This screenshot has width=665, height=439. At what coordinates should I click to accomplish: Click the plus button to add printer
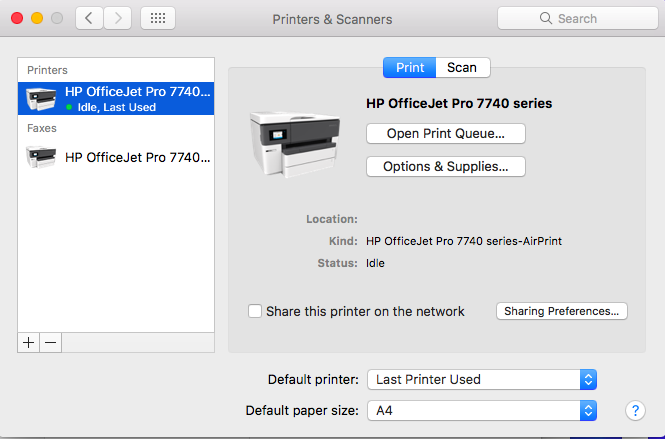click(x=28, y=342)
